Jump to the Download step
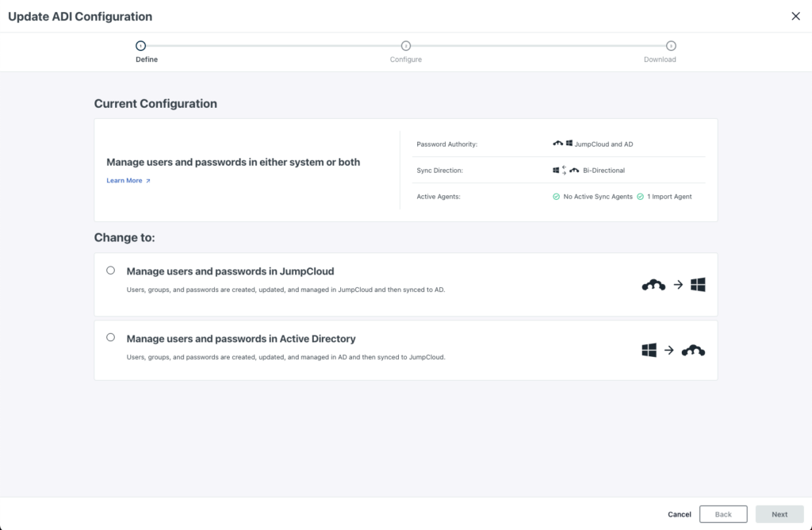This screenshot has width=812, height=530. click(671, 46)
